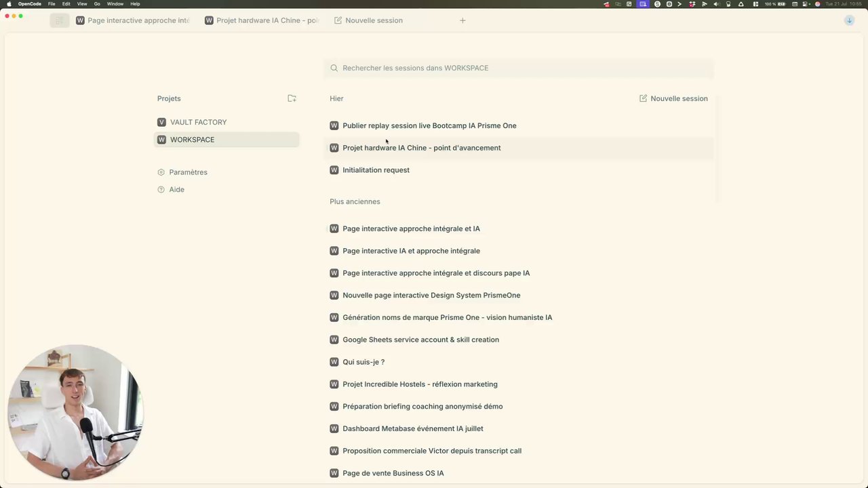The height and width of the screenshot is (488, 868).
Task: Click the Nouvelle session compose icon in list header
Action: (643, 98)
